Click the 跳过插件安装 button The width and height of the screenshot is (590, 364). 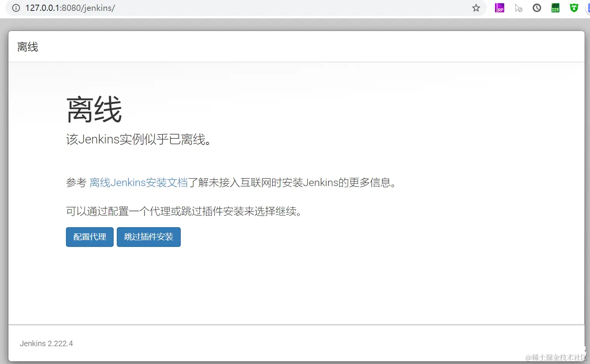pyautogui.click(x=149, y=237)
